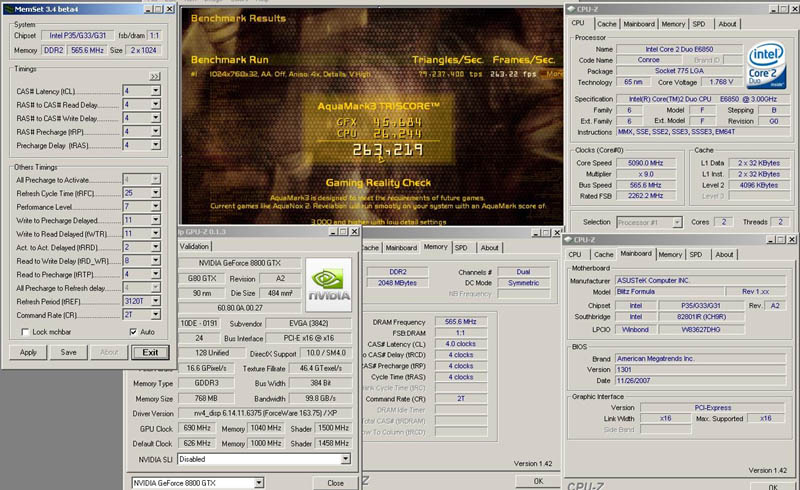Open the Read to Precharge (tRTP) dropdown
The width and height of the screenshot is (800, 490).
[155, 274]
